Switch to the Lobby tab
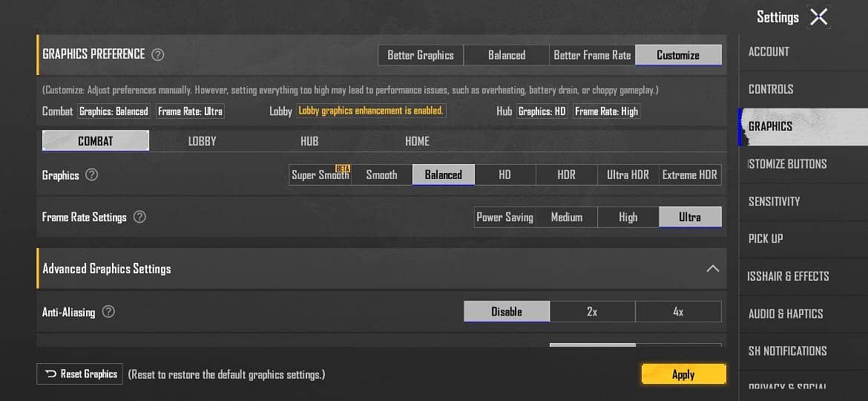The height and width of the screenshot is (401, 868). [202, 141]
